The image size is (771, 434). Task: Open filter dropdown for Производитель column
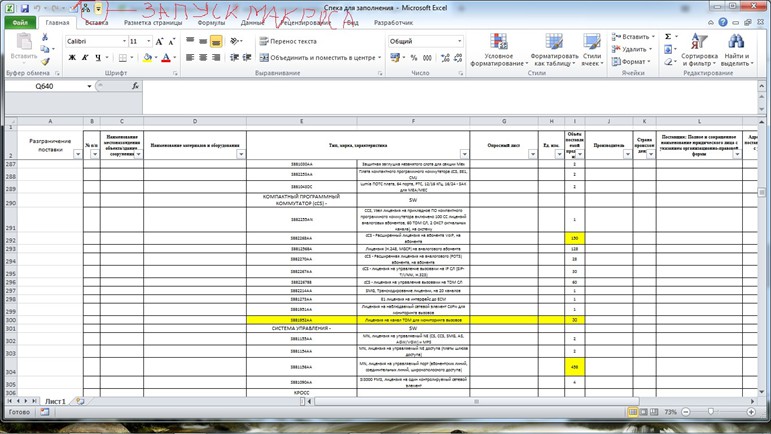627,154
